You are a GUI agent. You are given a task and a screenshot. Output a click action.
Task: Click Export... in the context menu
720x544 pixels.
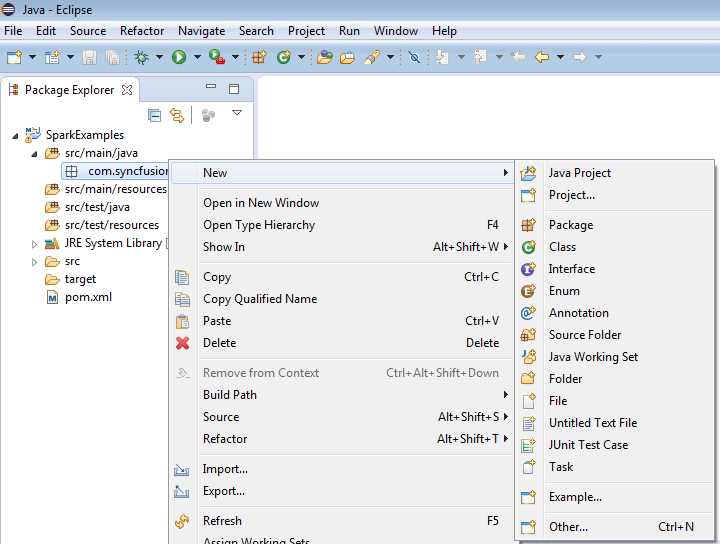click(342, 491)
